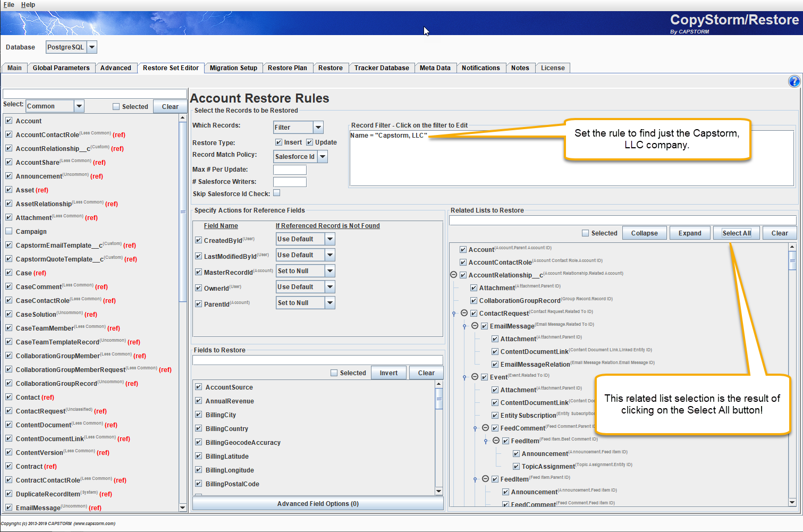Toggle the Insert restore type checkbox
The height and width of the screenshot is (532, 803).
[278, 142]
